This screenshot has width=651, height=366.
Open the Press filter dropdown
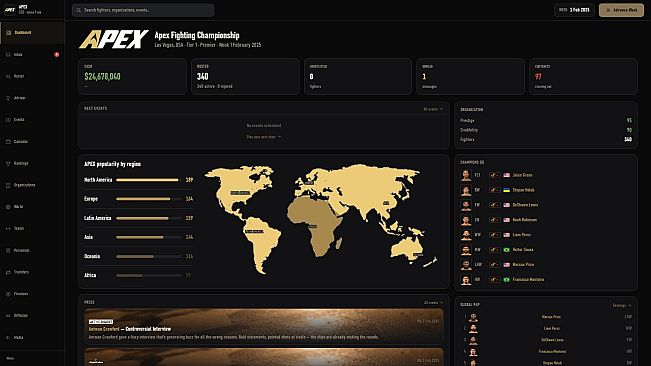tap(433, 303)
